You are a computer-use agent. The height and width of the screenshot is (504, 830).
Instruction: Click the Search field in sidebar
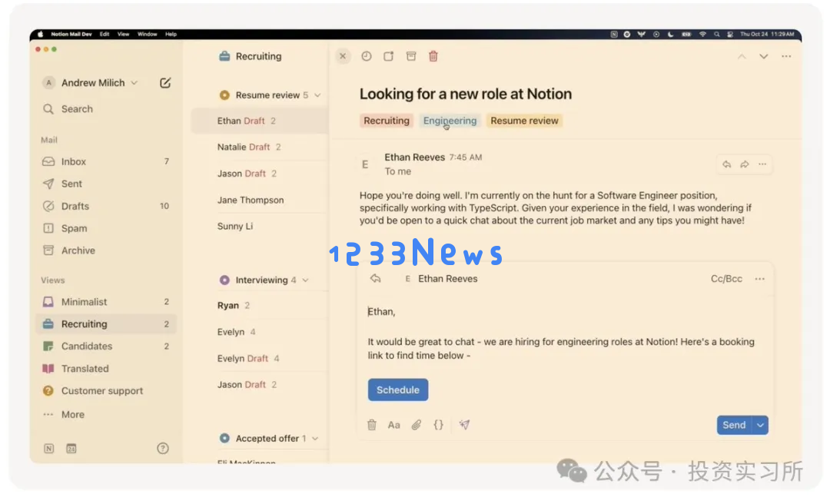106,108
